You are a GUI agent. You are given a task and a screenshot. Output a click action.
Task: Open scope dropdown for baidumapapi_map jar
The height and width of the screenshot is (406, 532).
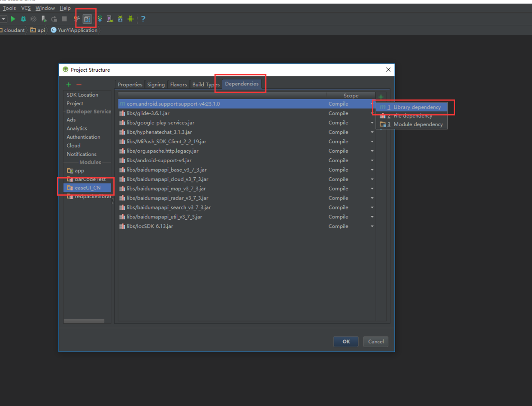point(372,189)
